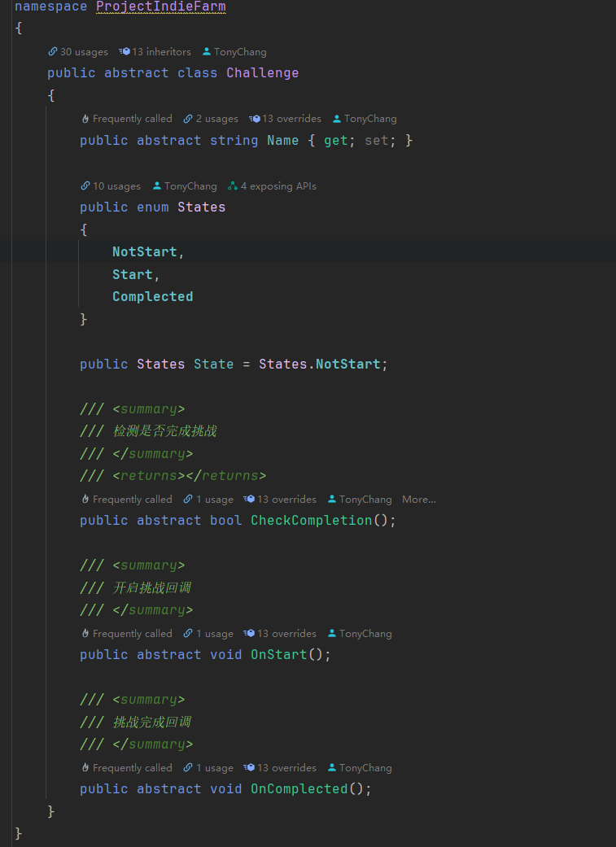Image resolution: width=616 pixels, height=847 pixels.
Task: Click the ProjectIndieFarm namespace name
Action: (161, 7)
